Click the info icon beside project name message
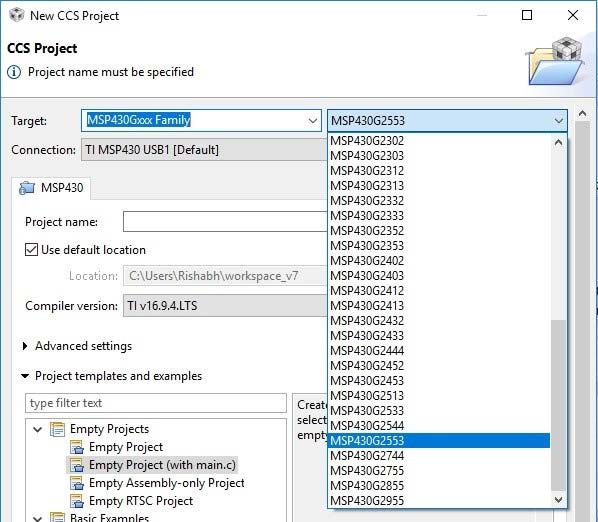This screenshot has height=522, width=598. click(x=14, y=72)
